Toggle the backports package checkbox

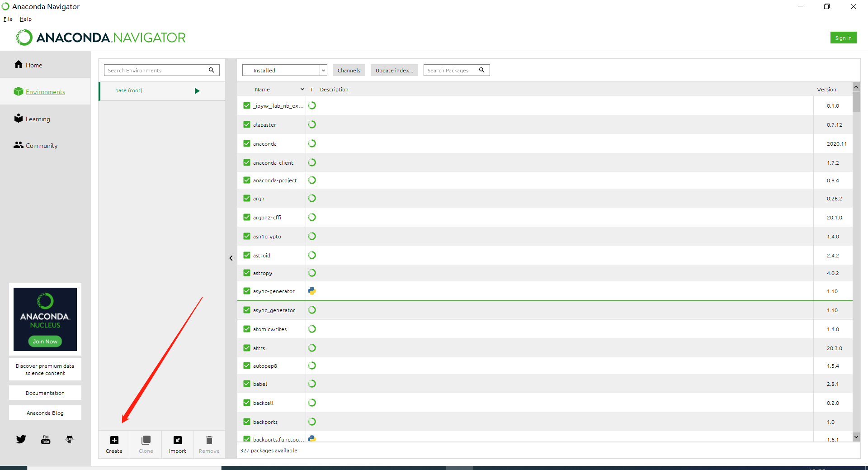(247, 422)
